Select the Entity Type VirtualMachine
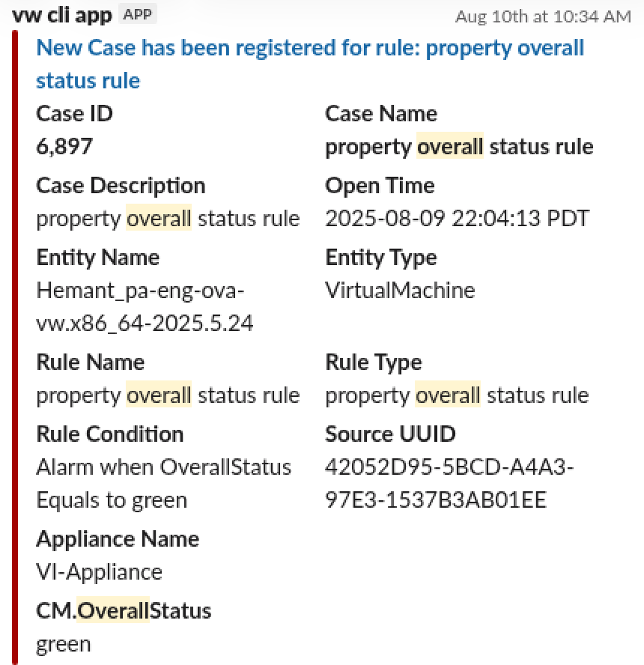Screen dimensions: 644x665 tap(400, 291)
